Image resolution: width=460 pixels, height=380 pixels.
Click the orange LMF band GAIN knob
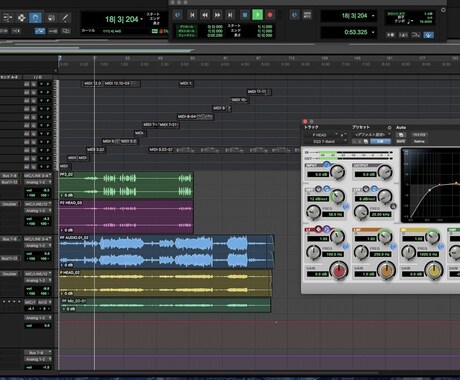click(386, 271)
